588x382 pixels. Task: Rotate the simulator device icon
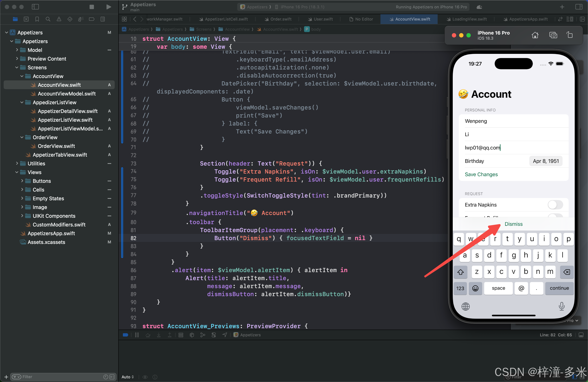pyautogui.click(x=570, y=35)
